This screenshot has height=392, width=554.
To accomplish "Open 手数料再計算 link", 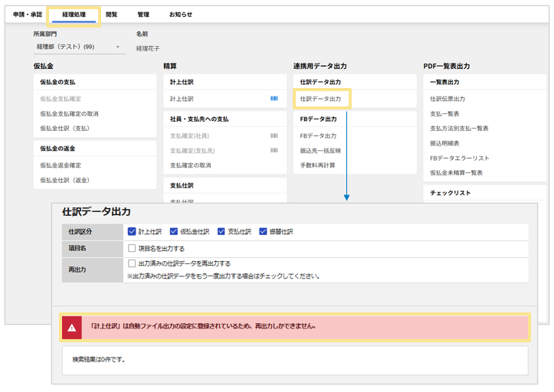I will click(x=318, y=165).
